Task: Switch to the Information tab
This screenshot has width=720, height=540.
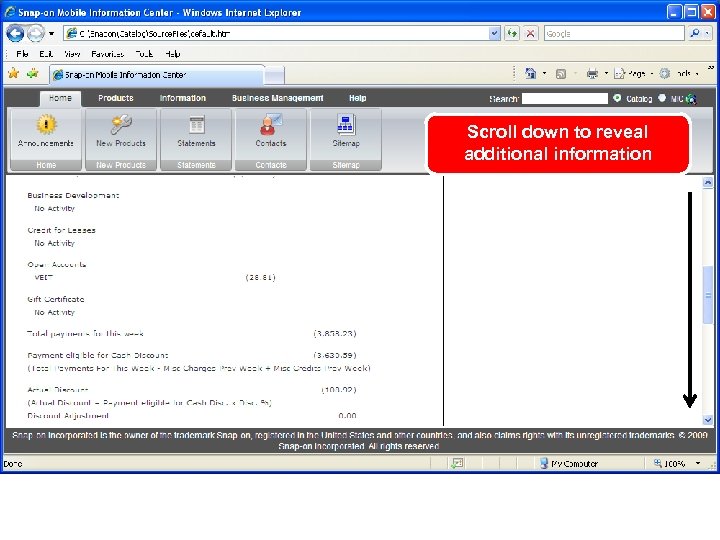Action: tap(183, 98)
